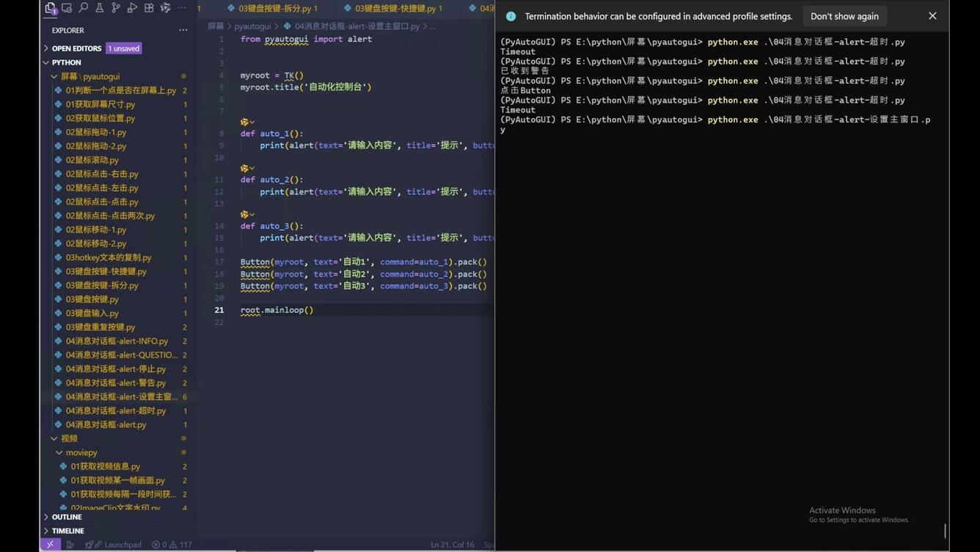Click the 屏幕 breadcrumb segment
The width and height of the screenshot is (980, 552).
(x=216, y=26)
